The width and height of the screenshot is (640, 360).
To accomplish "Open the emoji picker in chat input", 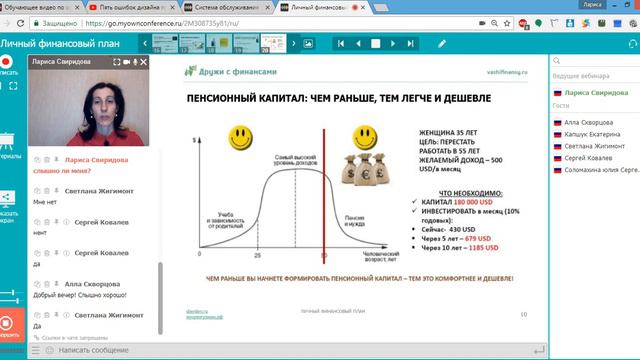I will click(49, 350).
